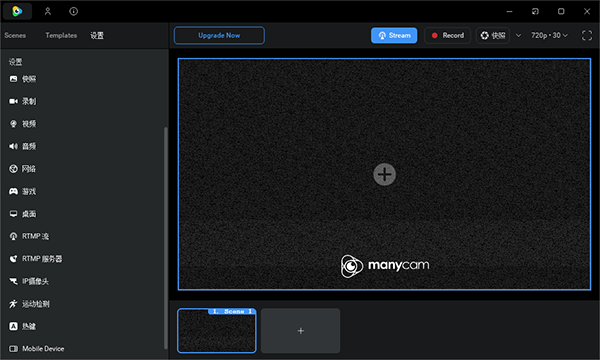This screenshot has height=360, width=600.
Task: Select the Scene 1 thumbnail
Action: tap(217, 331)
